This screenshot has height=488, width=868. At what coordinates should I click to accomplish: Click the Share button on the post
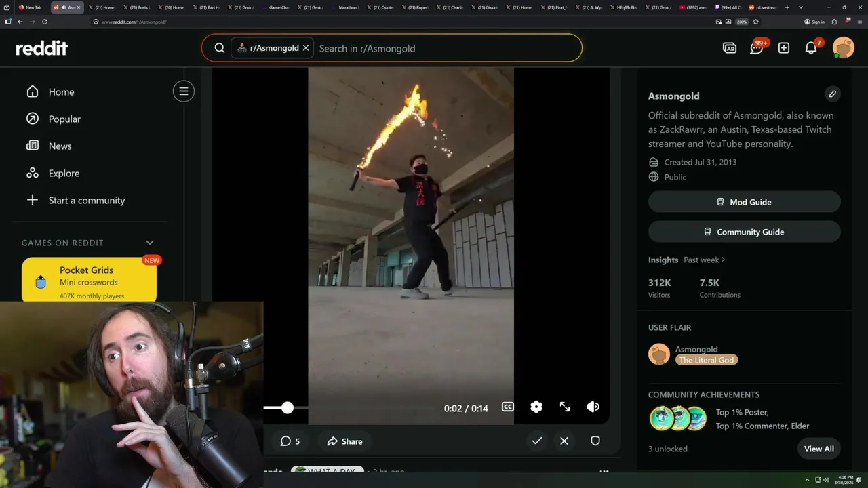344,441
